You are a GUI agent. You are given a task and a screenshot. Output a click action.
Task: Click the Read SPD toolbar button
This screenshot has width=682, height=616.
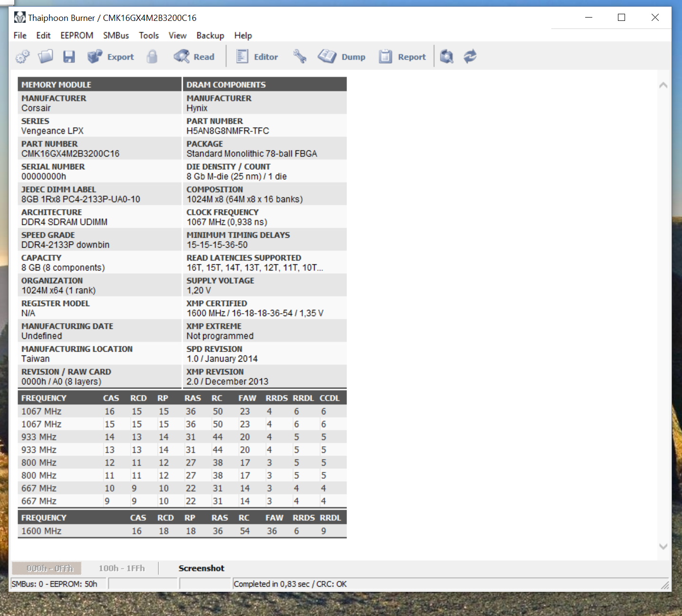(194, 57)
